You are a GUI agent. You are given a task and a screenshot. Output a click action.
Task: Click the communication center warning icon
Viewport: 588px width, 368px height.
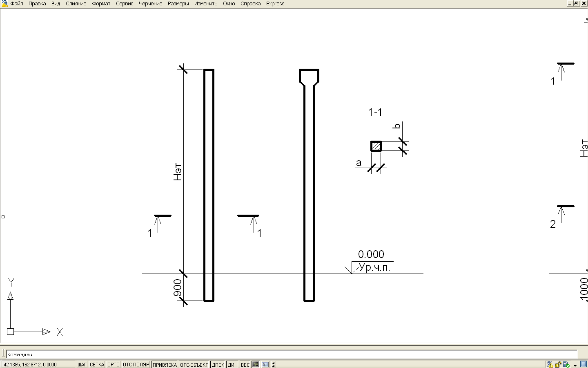550,364
